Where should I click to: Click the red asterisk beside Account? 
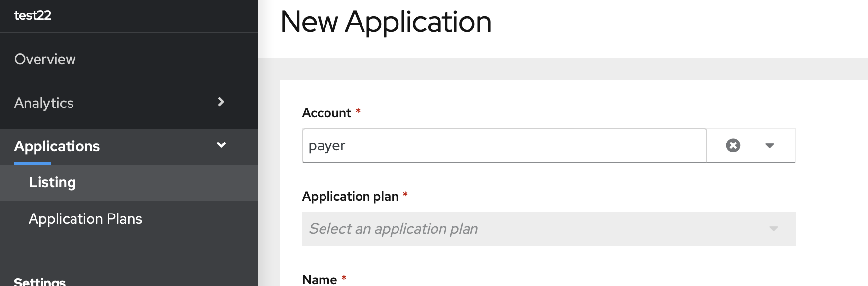click(x=358, y=112)
